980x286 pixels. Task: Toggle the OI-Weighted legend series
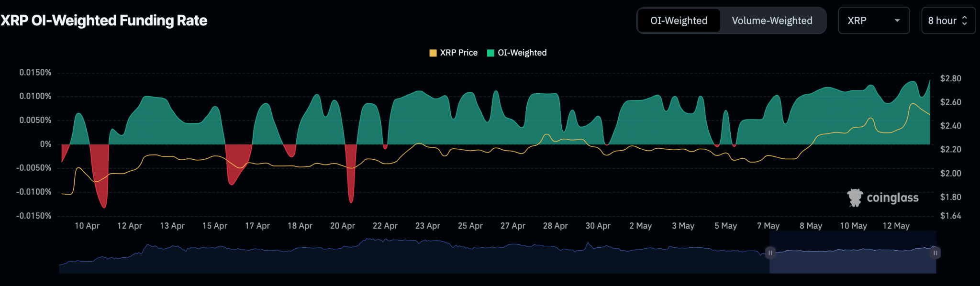tap(517, 53)
